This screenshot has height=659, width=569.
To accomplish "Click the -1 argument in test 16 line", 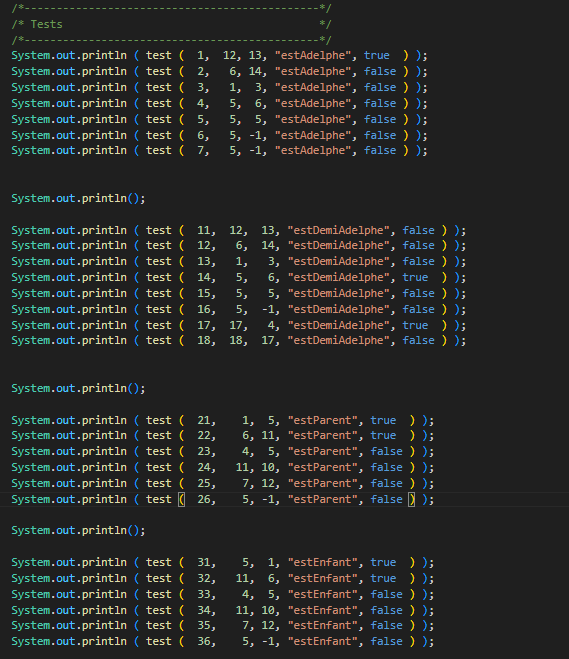I will [268, 309].
